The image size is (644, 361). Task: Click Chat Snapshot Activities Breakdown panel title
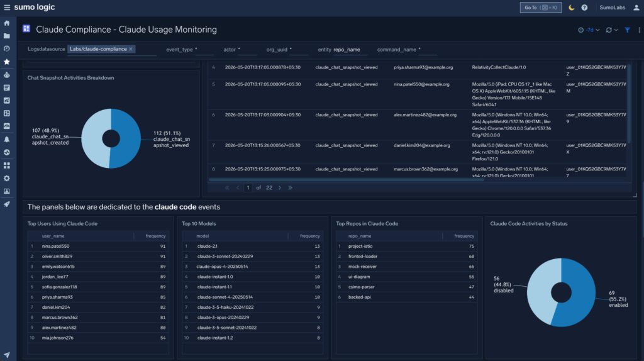(70, 77)
